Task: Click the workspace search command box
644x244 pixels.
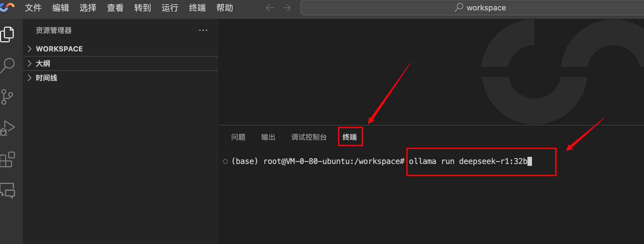Action: (472, 8)
